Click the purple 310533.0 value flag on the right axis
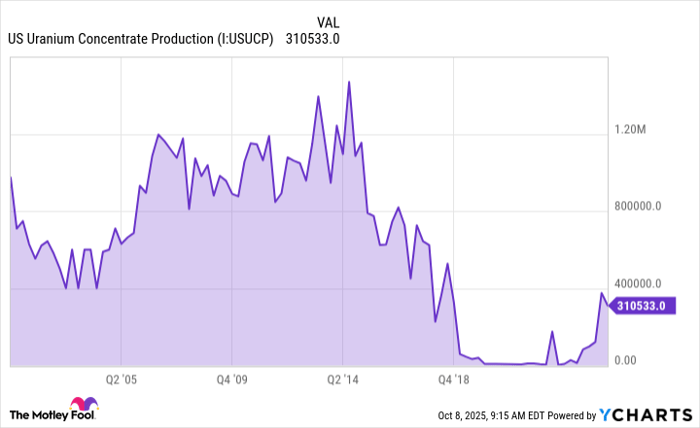This screenshot has height=428, width=700. 638,307
